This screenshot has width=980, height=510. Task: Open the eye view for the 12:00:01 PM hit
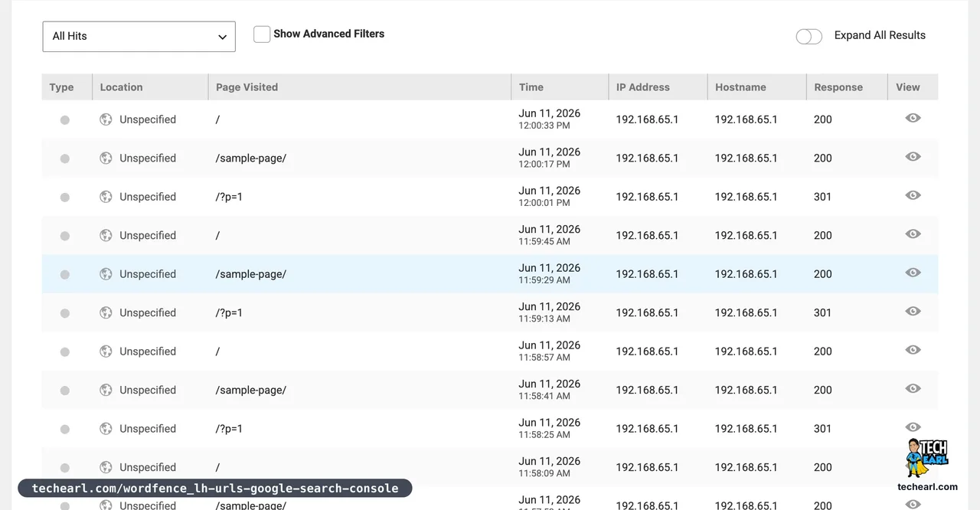913,195
